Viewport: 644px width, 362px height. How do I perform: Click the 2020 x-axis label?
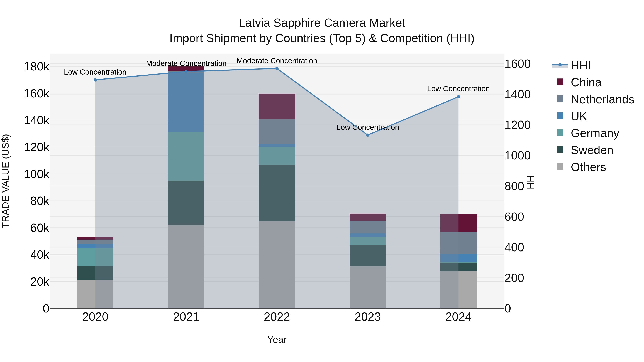click(95, 317)
